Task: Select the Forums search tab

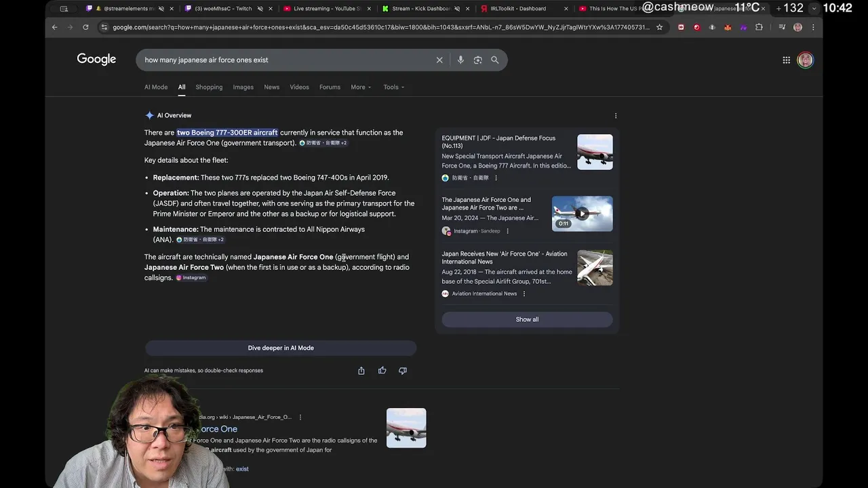Action: click(x=330, y=87)
